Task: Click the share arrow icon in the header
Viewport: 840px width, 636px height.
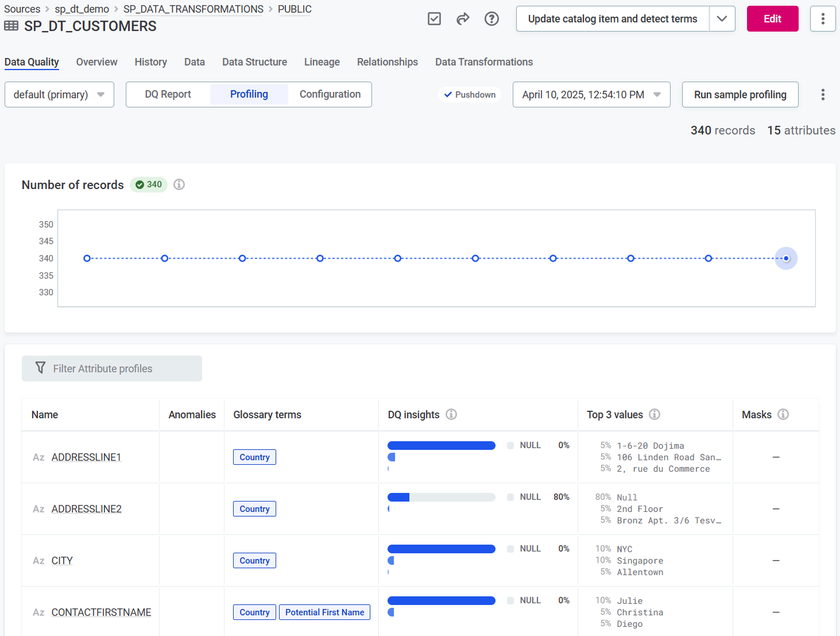Action: (x=463, y=18)
